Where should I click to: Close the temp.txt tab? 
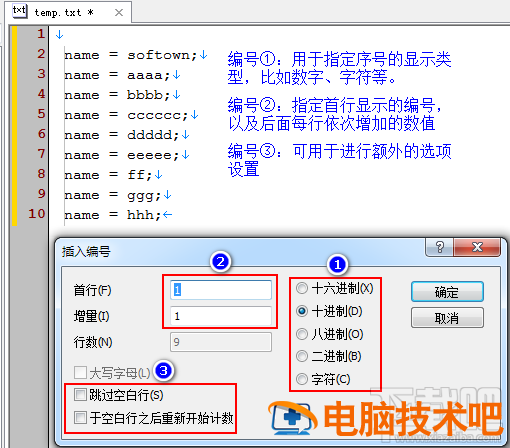119,13
